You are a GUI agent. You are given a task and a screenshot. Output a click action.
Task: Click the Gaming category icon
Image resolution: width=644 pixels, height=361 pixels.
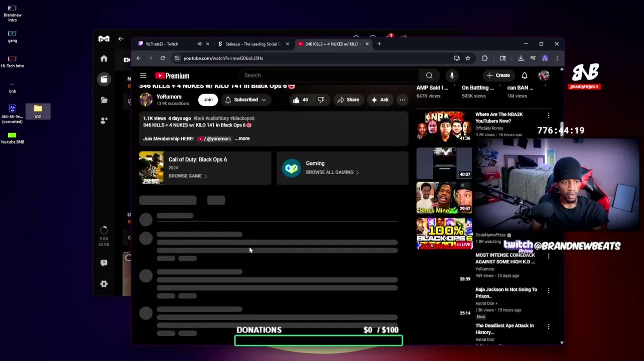click(291, 167)
